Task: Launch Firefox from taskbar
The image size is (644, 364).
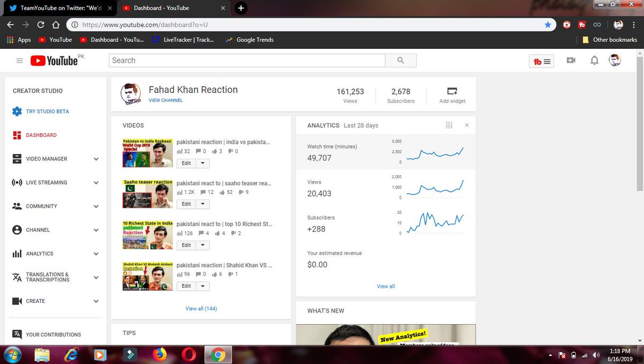Action: pyautogui.click(x=159, y=354)
